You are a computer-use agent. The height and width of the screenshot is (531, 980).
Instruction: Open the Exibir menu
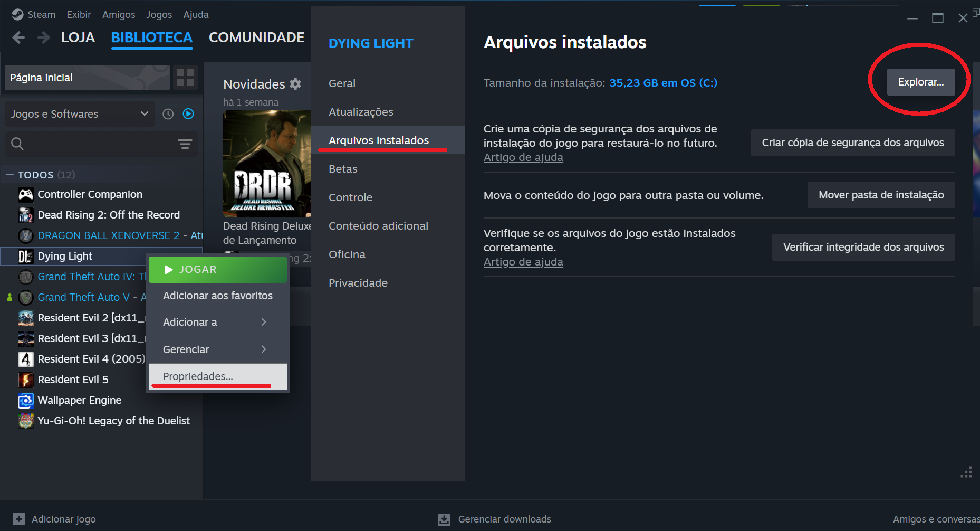(79, 15)
